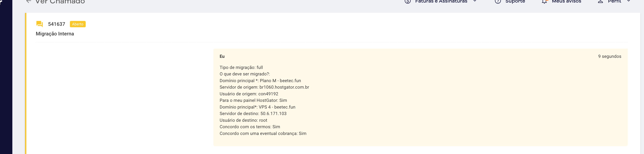
Task: Expand the Faturas e Assinaturas chevron
Action: point(475,1)
